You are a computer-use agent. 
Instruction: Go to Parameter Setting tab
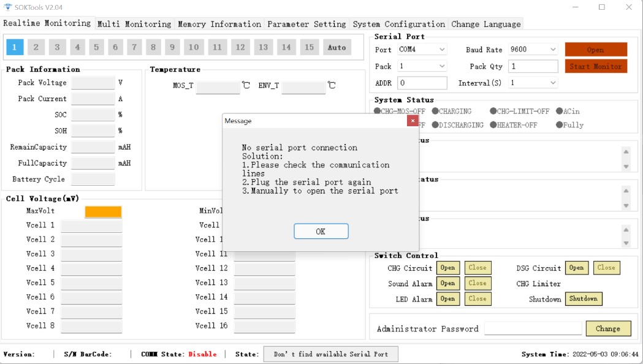pyautogui.click(x=306, y=24)
